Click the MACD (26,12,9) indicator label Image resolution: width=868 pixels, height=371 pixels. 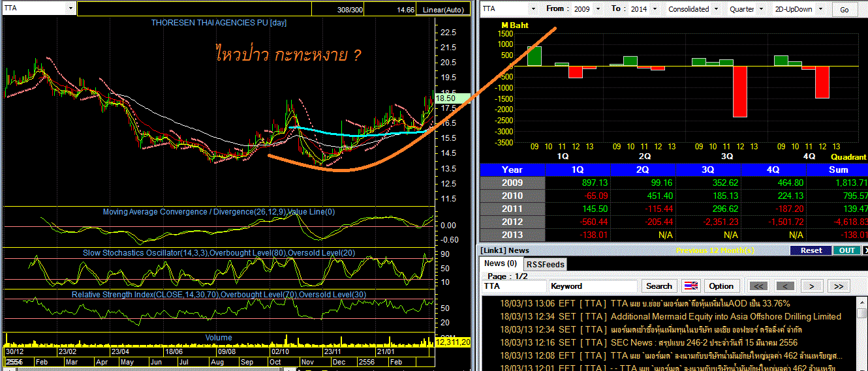pyautogui.click(x=219, y=212)
